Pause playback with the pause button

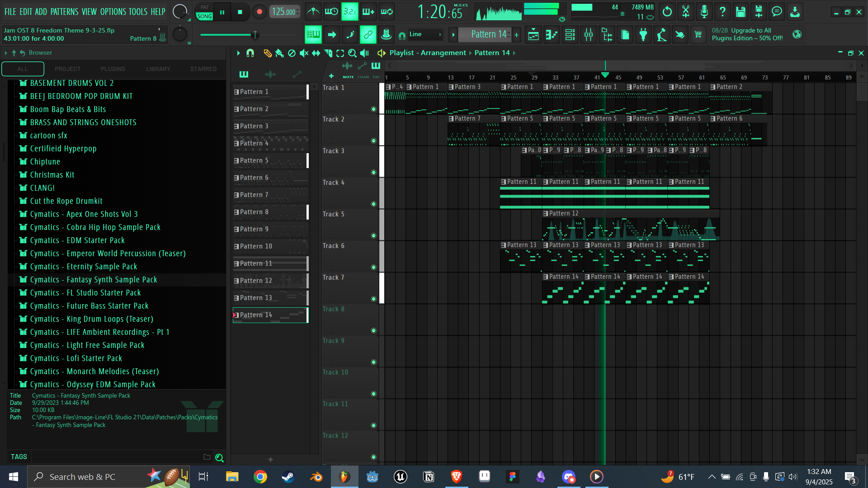coord(222,12)
